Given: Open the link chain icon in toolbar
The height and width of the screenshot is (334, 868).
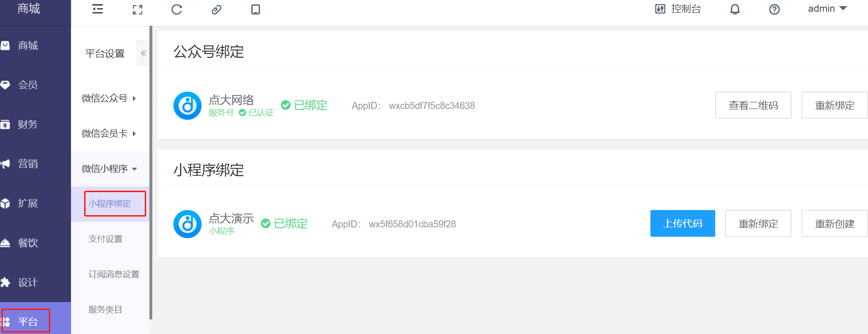Looking at the screenshot, I should coord(216,9).
